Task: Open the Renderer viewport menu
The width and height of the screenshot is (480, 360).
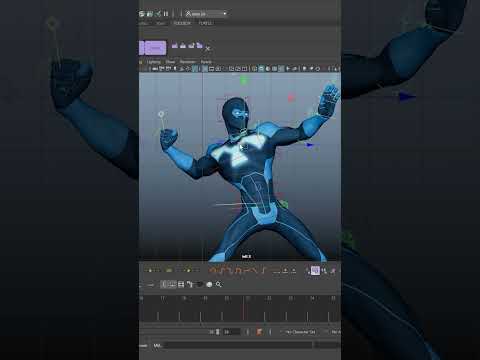Action: (188, 62)
